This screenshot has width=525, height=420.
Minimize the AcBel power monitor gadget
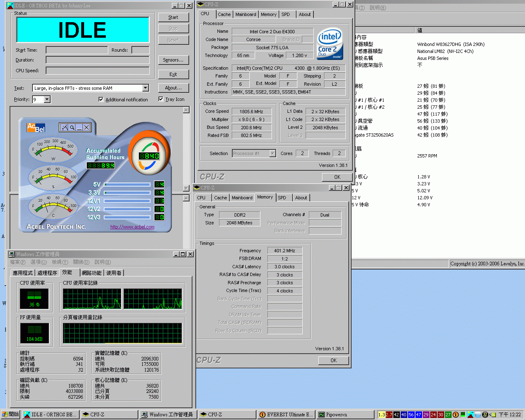79,128
